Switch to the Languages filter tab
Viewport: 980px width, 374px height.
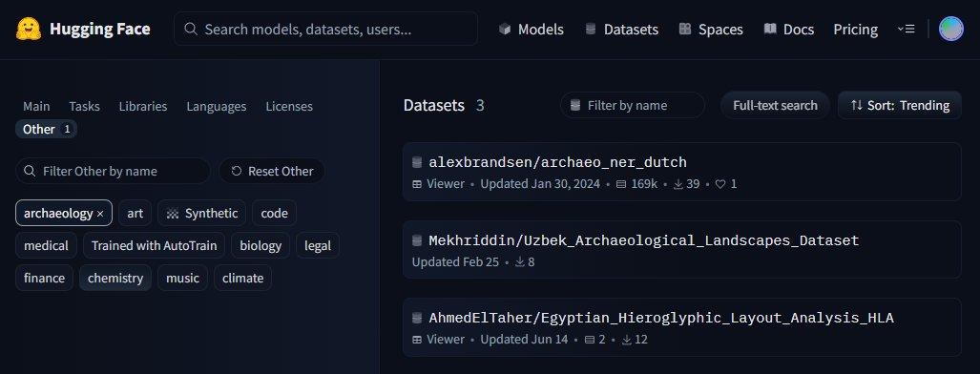(217, 106)
